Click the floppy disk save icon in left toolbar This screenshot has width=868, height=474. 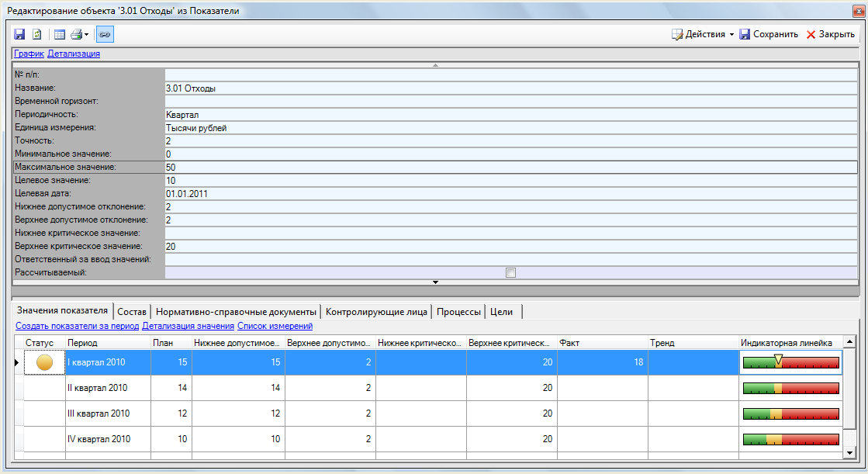coord(19,34)
